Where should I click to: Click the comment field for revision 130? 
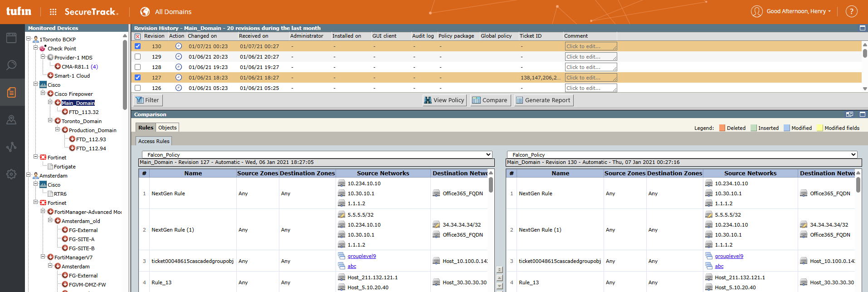[590, 46]
